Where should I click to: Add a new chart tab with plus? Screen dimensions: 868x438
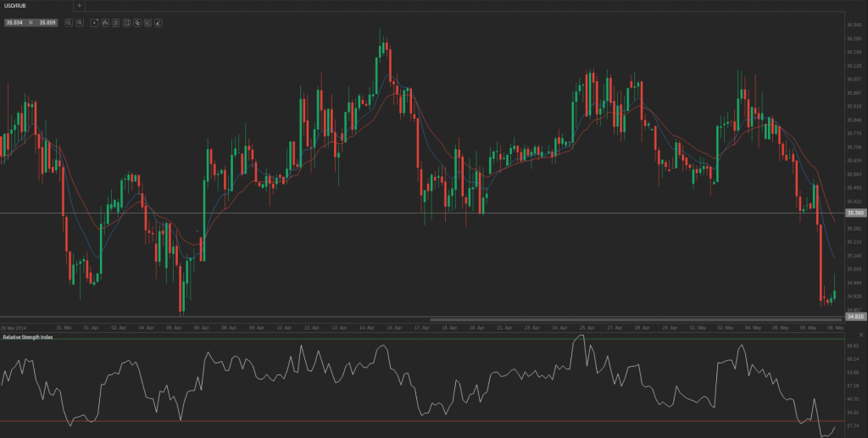tap(80, 5)
